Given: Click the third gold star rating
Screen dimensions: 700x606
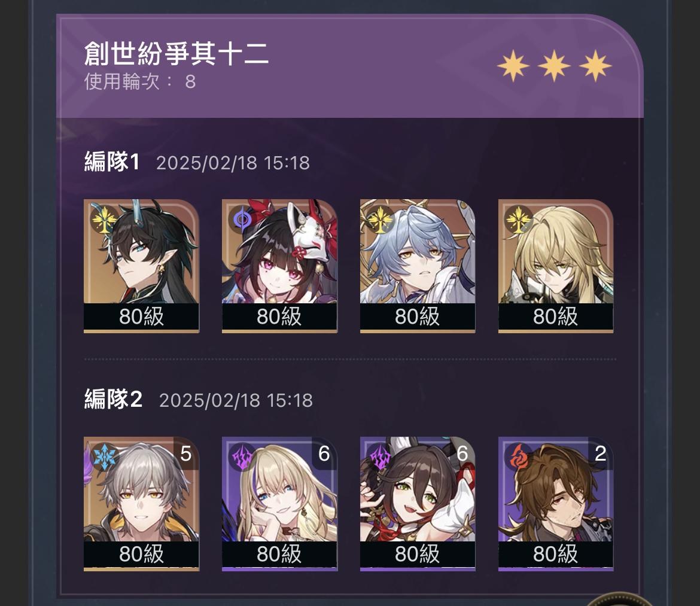Looking at the screenshot, I should [595, 66].
